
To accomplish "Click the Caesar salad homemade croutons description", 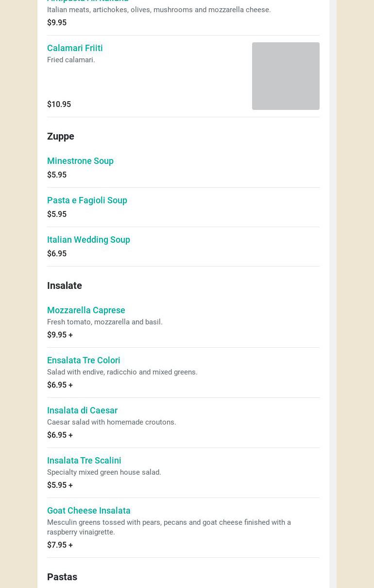I will point(111,422).
